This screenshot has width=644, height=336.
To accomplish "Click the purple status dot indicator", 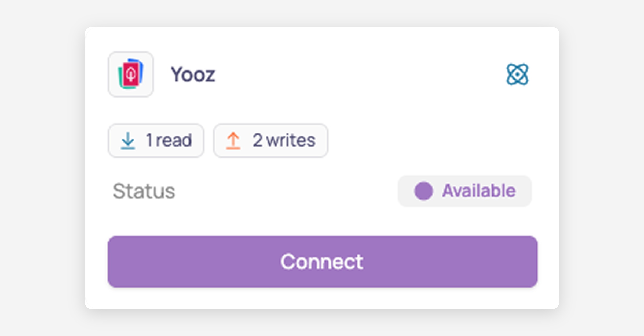I will [x=423, y=191].
